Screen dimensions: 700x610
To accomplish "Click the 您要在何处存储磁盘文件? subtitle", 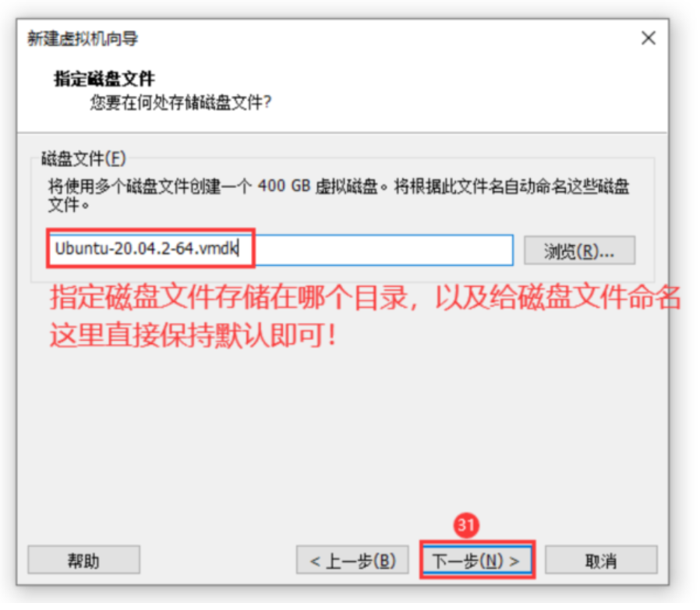I will (x=180, y=102).
